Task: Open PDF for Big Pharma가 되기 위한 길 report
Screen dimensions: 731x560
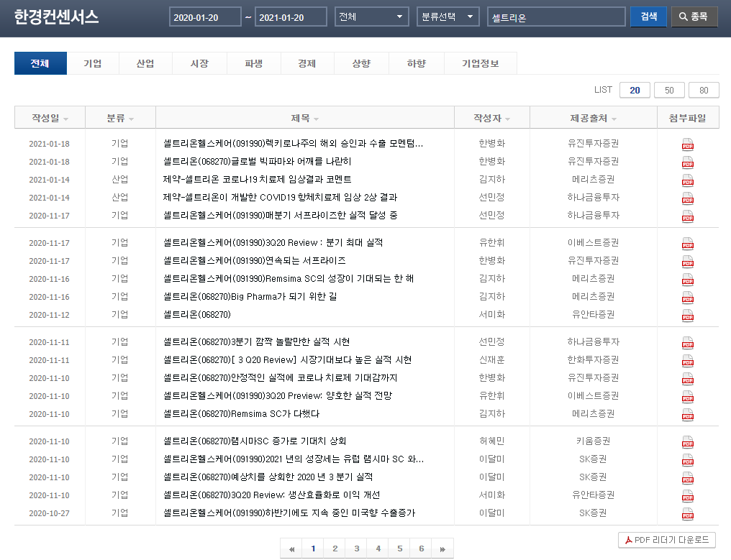Action: click(687, 298)
